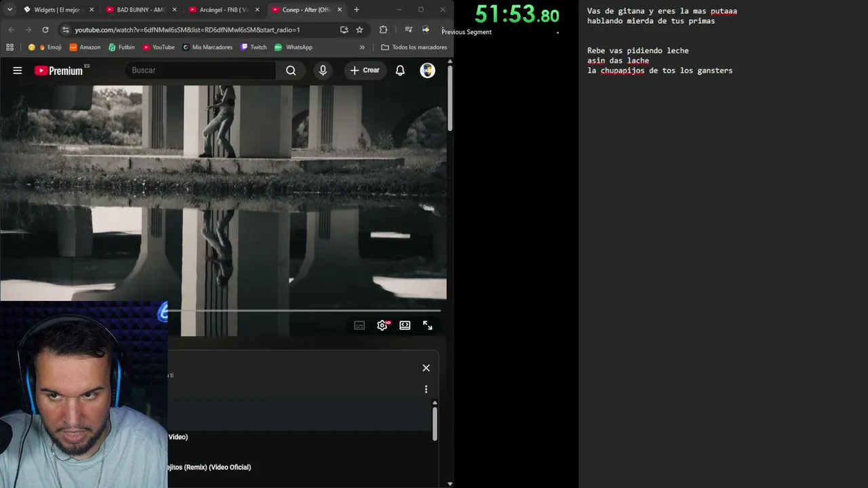Image resolution: width=868 pixels, height=488 pixels.
Task: Bookmark this page with the star
Action: click(x=359, y=30)
